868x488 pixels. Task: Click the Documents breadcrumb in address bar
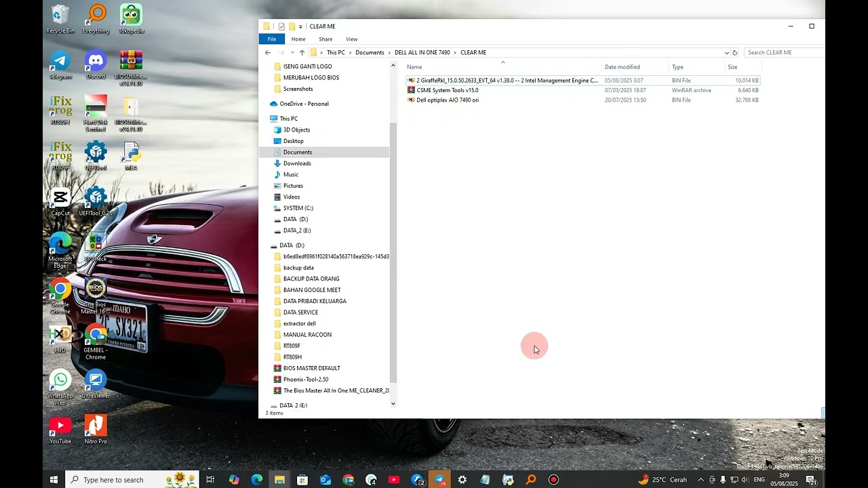(370, 52)
